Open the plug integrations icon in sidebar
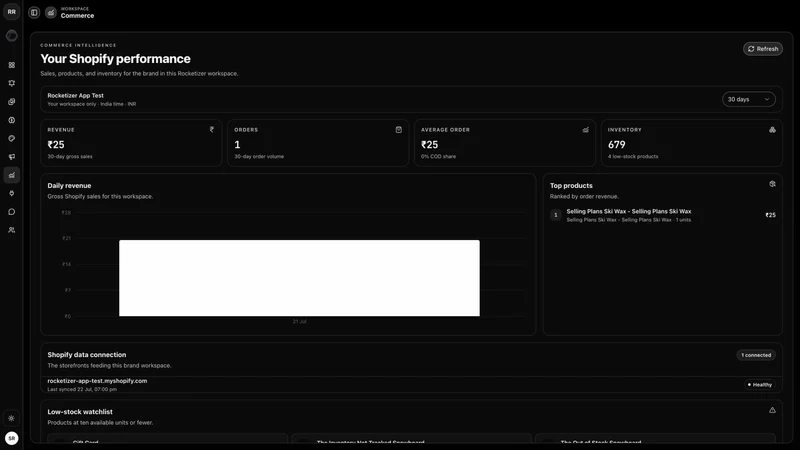The width and height of the screenshot is (800, 450). (11, 193)
